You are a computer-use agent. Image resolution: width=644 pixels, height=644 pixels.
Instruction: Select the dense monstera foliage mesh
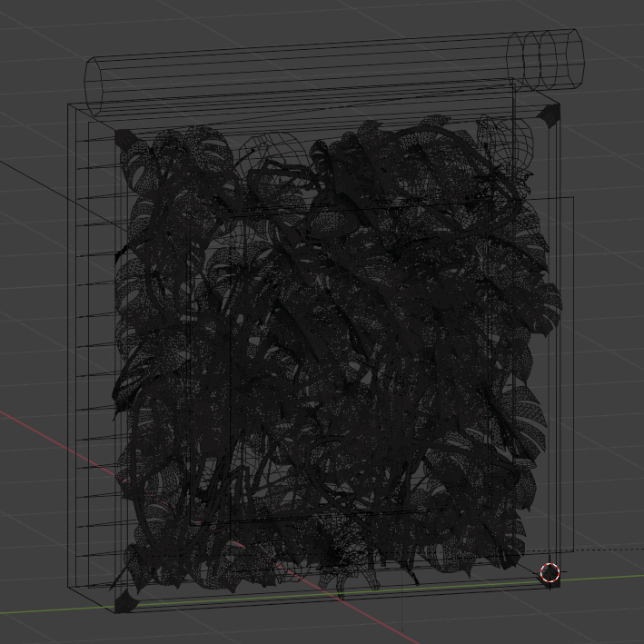[337, 357]
